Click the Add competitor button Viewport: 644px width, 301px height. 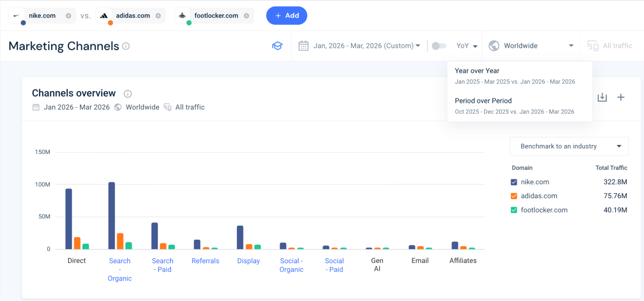click(x=287, y=15)
